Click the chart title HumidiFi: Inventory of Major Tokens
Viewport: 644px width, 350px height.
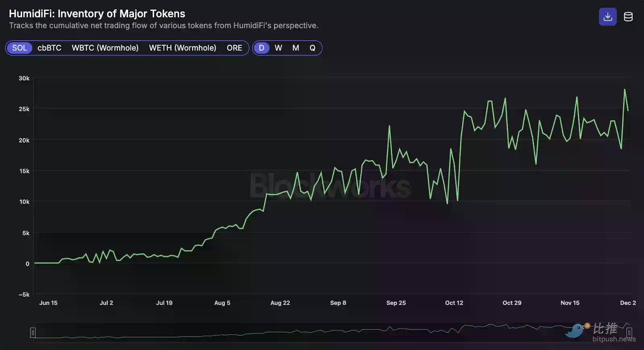[97, 14]
